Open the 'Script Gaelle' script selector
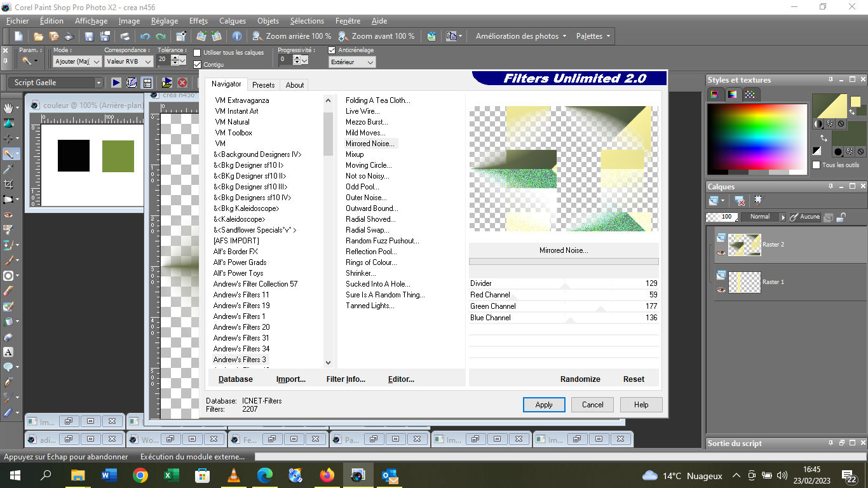This screenshot has height=488, width=868. pyautogui.click(x=56, y=83)
